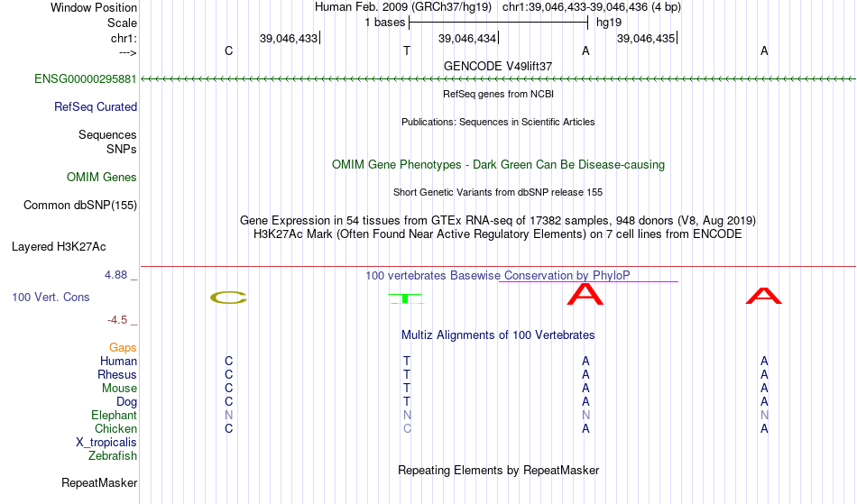Click the 39,046,435 position tick label
The image size is (857, 504).
click(x=646, y=38)
